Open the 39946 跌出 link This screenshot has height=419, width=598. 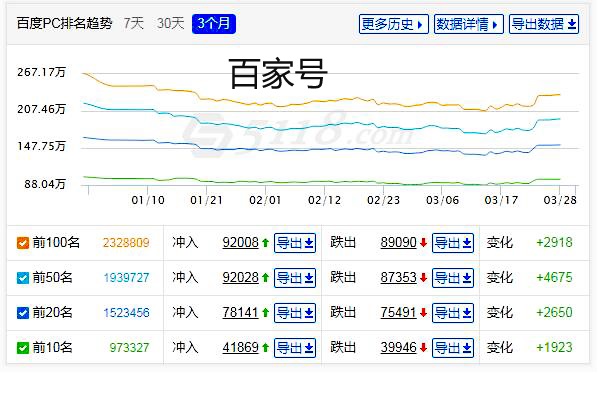[398, 347]
